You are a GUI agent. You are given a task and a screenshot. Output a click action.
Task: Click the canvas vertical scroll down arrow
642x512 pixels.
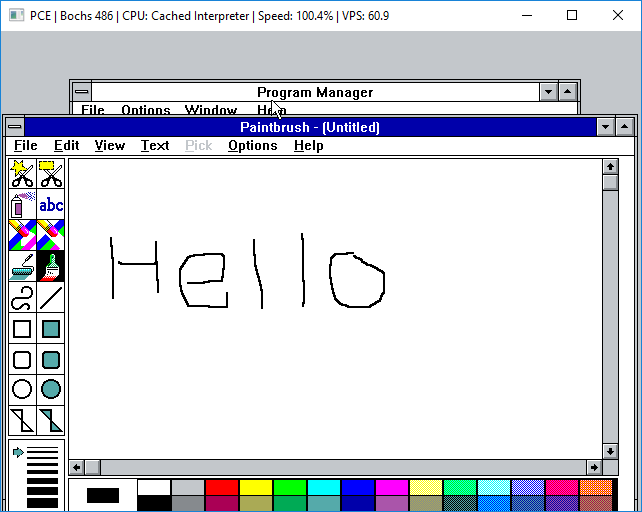pyautogui.click(x=610, y=451)
